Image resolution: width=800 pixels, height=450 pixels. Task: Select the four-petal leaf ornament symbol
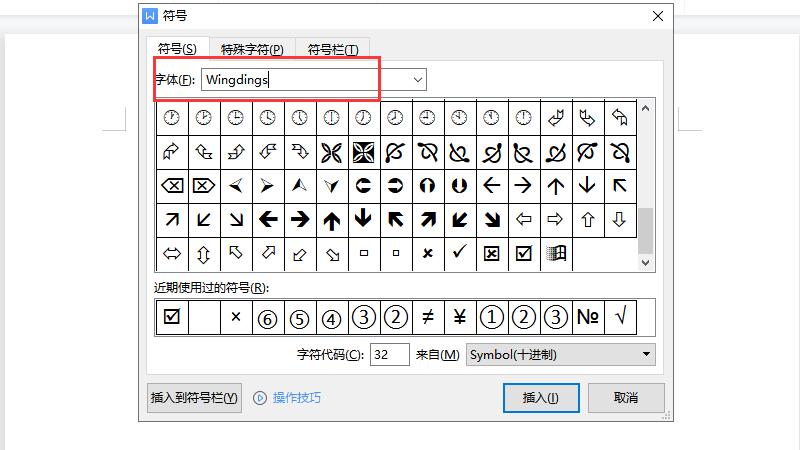[x=332, y=152]
